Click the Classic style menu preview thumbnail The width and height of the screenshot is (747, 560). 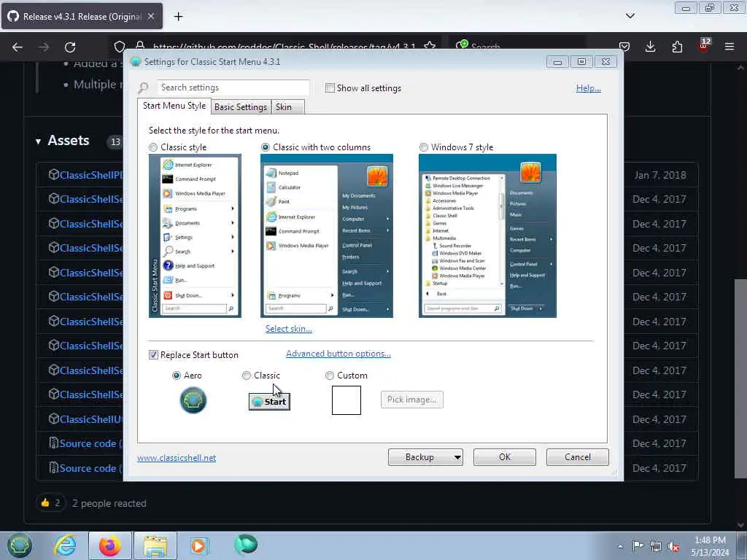pos(195,236)
